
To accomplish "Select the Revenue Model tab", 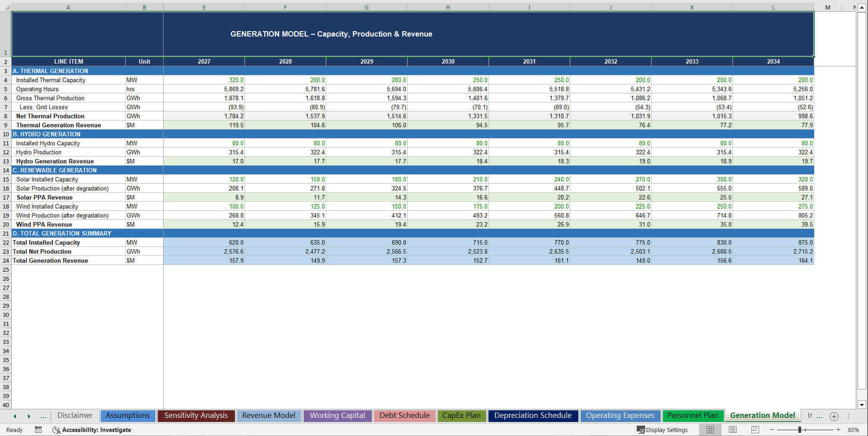I will tap(269, 416).
